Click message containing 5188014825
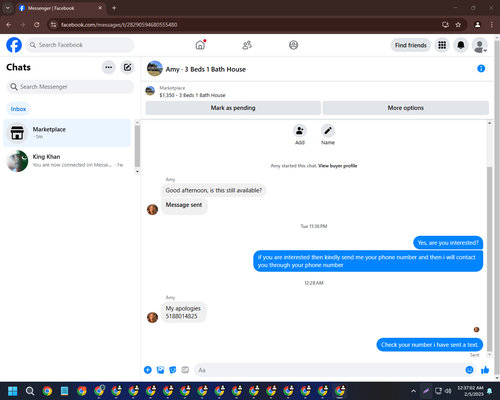The width and height of the screenshot is (500, 400). pyautogui.click(x=184, y=312)
